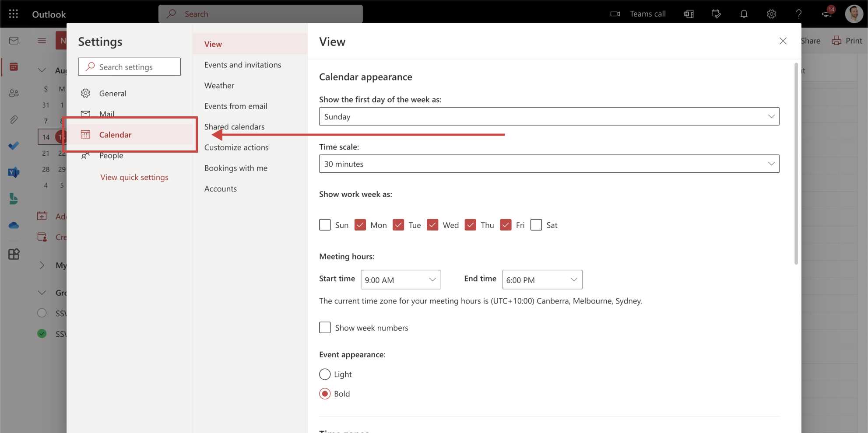Open the help question mark icon

pos(799,14)
